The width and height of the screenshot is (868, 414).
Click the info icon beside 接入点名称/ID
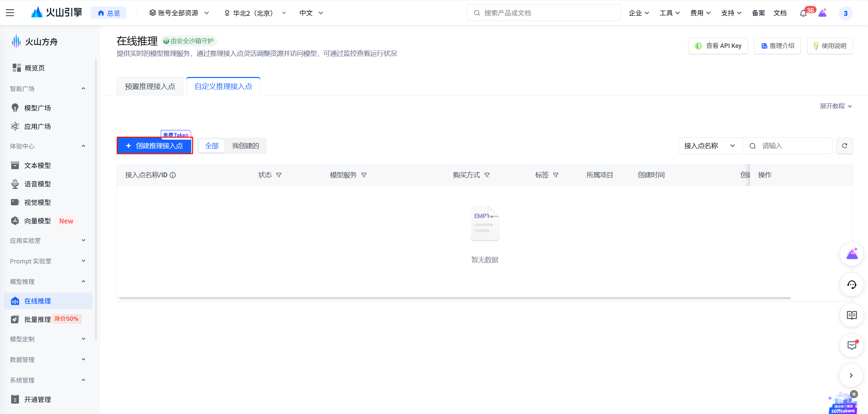[173, 175]
